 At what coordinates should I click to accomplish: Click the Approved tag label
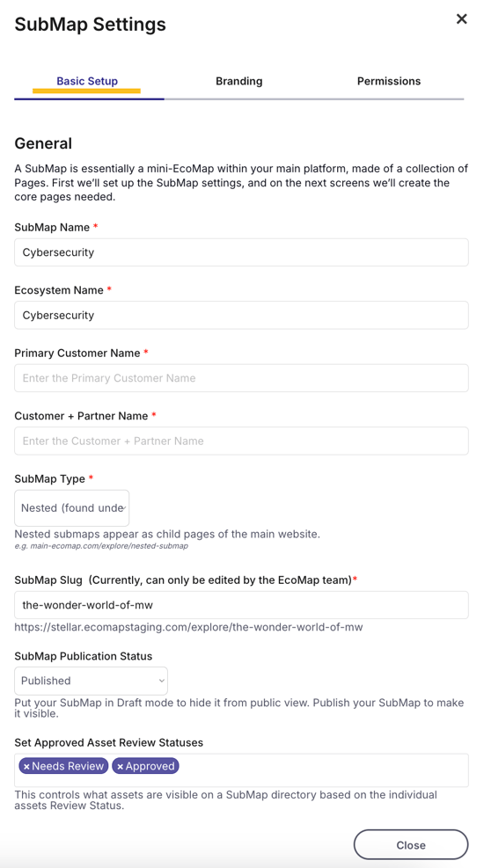[x=150, y=766]
